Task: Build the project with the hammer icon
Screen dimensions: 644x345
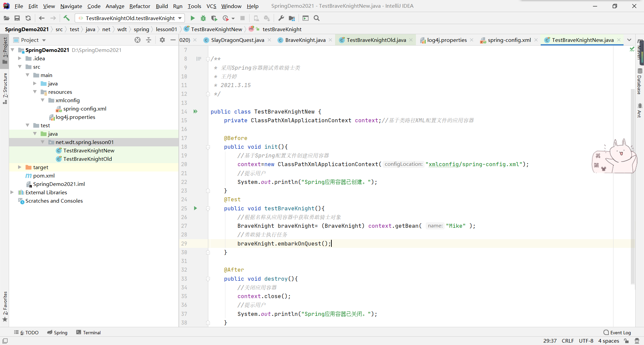Action: (x=66, y=18)
